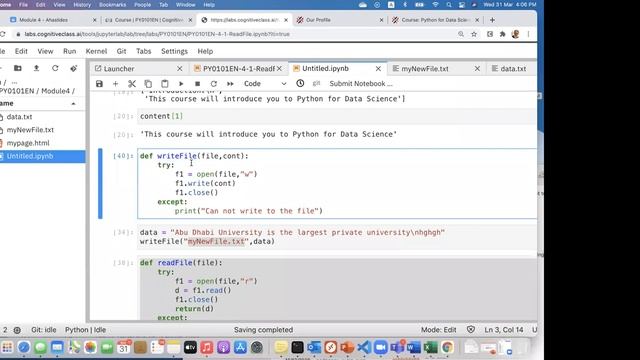640x360 pixels.
Task: Open a new browser tab with plus button
Action: 492,20
